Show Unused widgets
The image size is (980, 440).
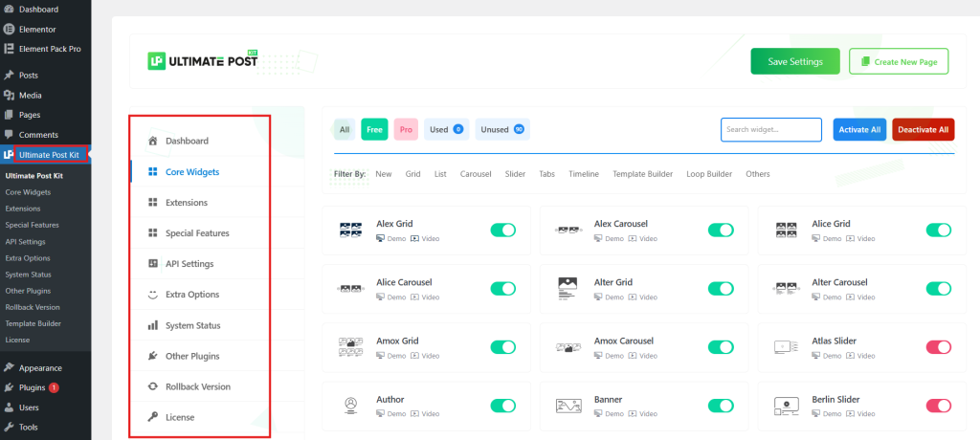pos(502,129)
